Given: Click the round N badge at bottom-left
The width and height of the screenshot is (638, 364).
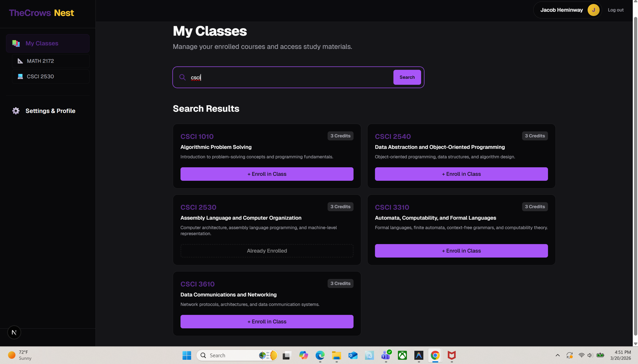Looking at the screenshot, I should click(14, 332).
